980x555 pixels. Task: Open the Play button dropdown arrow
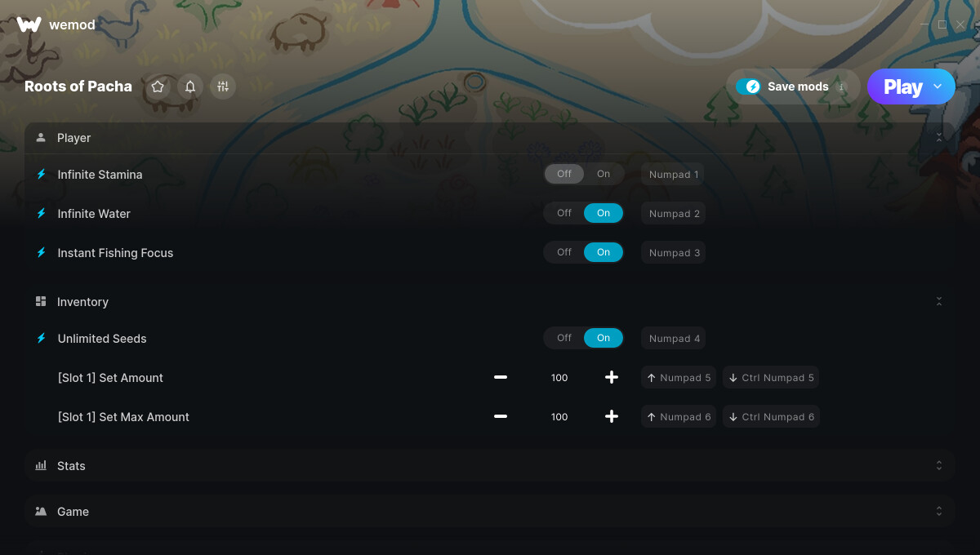[938, 87]
